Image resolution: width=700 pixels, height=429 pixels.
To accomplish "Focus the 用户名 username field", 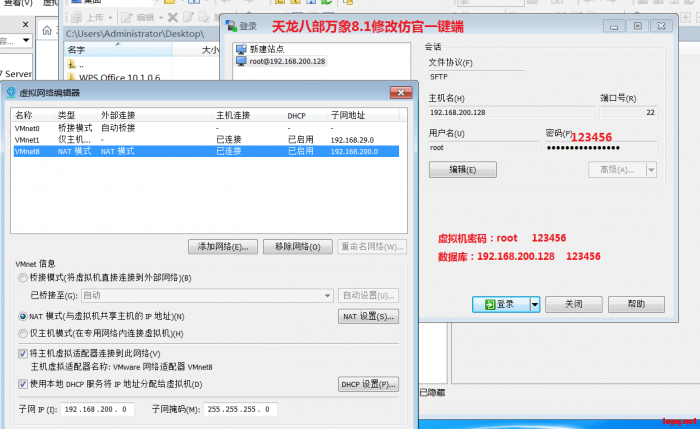I will point(484,148).
